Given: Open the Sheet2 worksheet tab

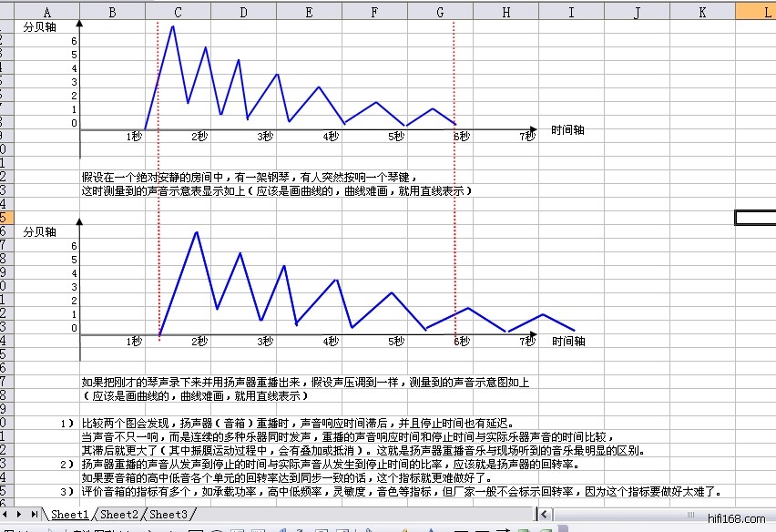Looking at the screenshot, I should coord(119,516).
